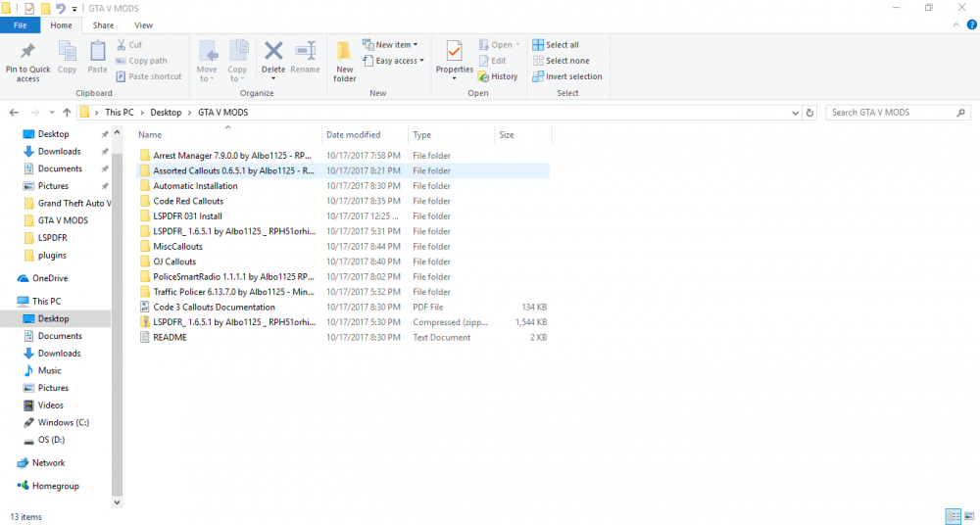980x525 pixels.
Task: Refresh the folder with the address bar refresh icon
Action: click(x=810, y=113)
